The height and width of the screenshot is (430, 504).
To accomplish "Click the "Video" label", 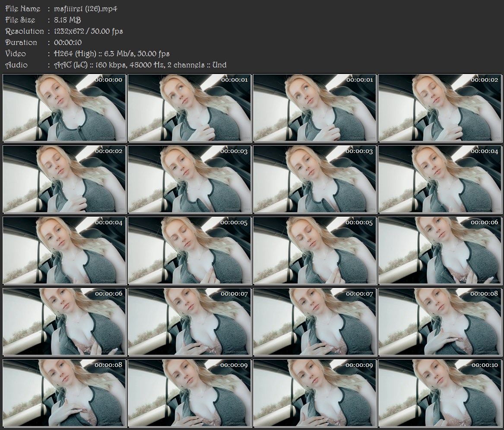I will pos(16,54).
